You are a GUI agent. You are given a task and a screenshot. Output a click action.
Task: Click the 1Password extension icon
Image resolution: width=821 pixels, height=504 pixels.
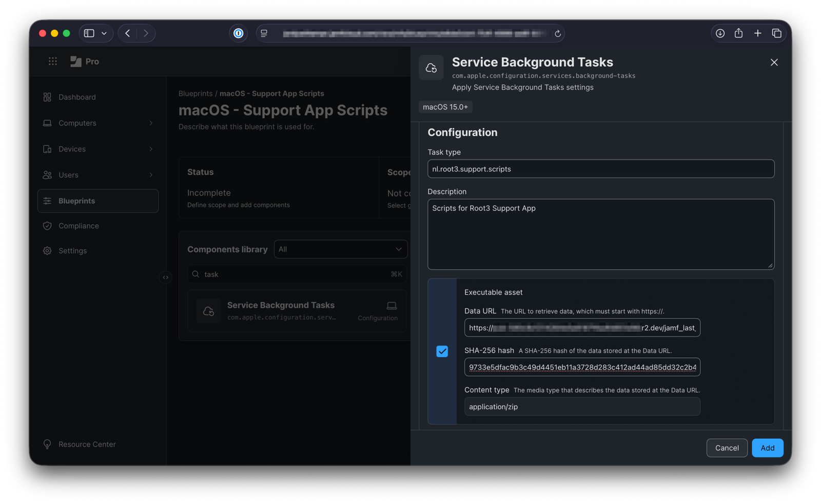pyautogui.click(x=238, y=33)
